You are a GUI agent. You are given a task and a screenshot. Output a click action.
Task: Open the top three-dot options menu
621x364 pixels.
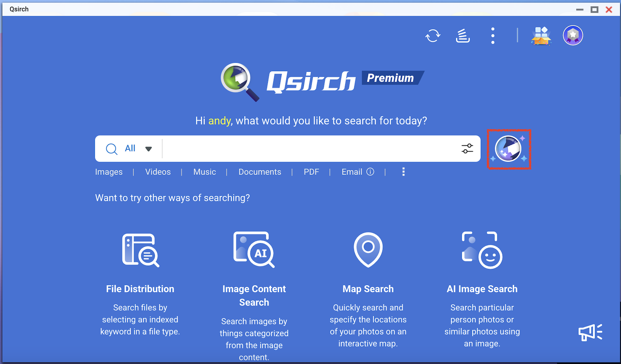tap(493, 36)
